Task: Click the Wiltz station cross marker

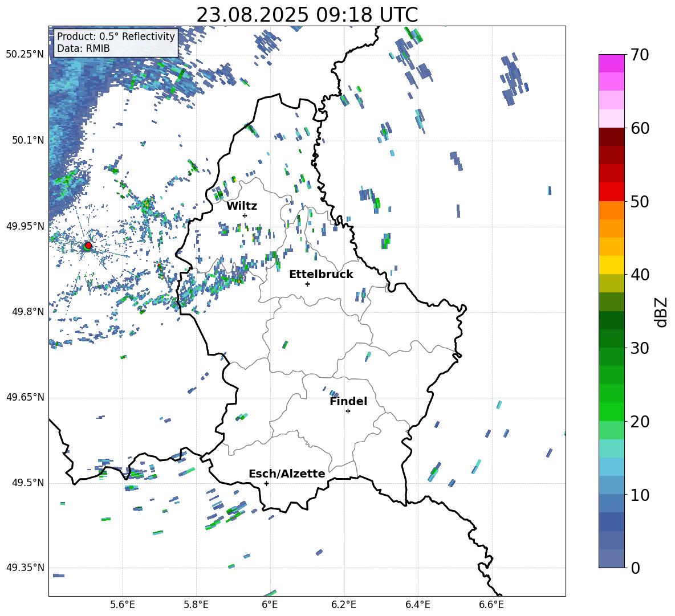Action: point(245,215)
